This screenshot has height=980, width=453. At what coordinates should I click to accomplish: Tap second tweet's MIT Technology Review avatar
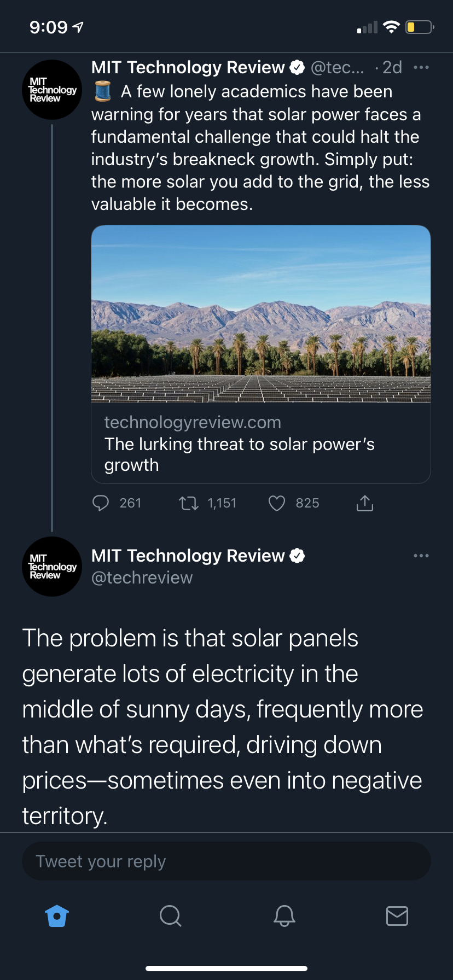pyautogui.click(x=52, y=567)
